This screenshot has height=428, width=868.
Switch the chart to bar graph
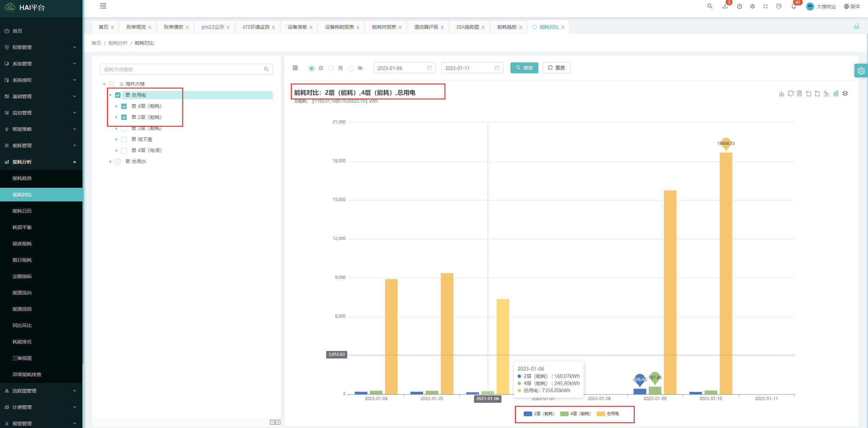point(836,93)
